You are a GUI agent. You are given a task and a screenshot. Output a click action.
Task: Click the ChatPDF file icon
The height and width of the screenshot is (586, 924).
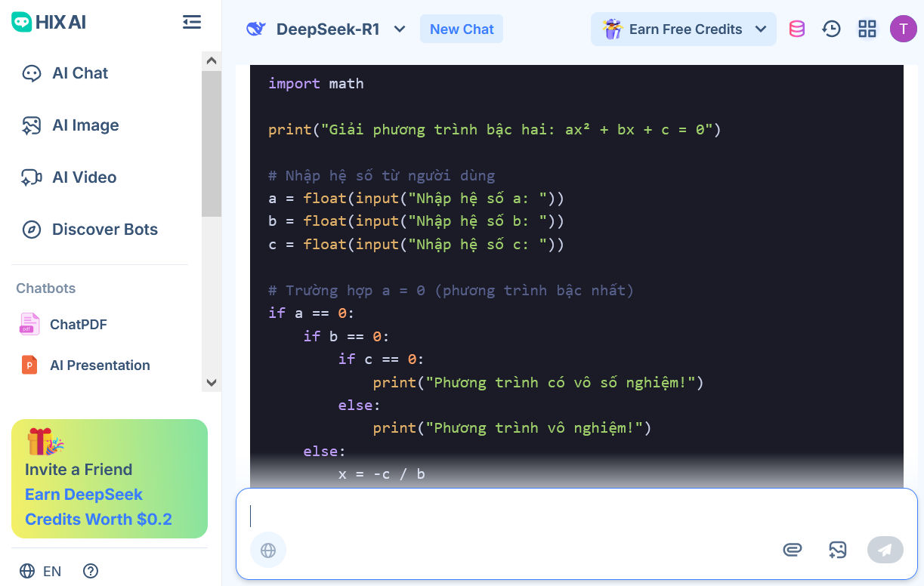(29, 324)
